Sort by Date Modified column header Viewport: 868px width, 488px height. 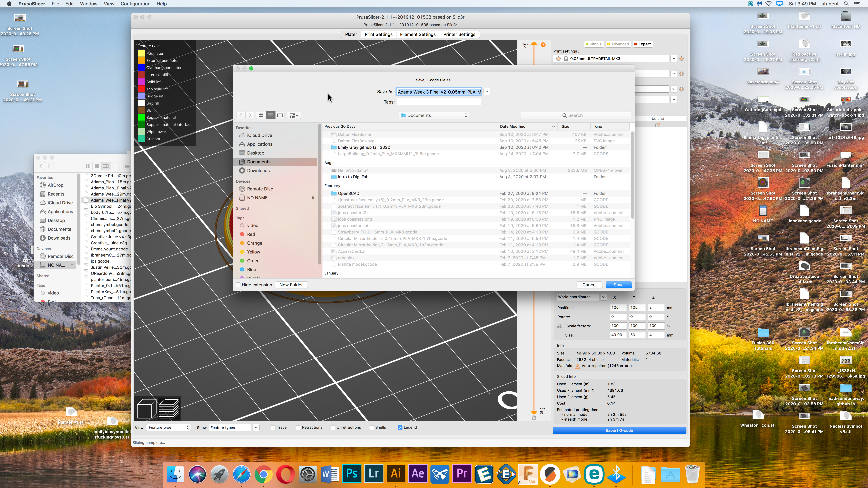tap(527, 126)
